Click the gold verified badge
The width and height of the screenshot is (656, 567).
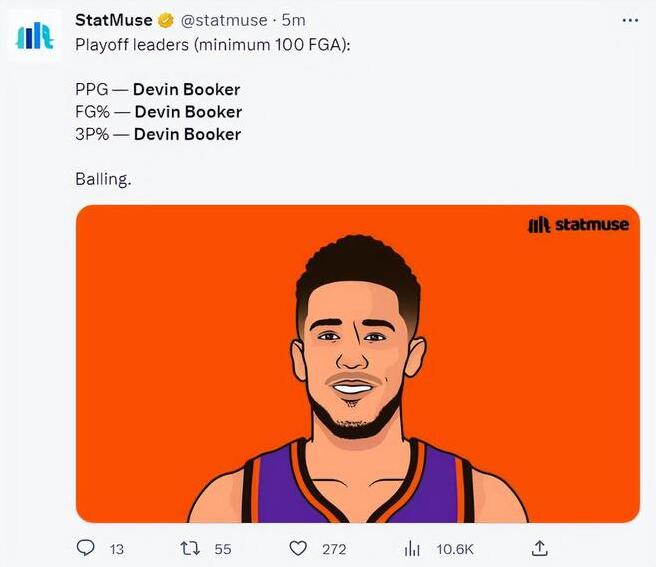click(x=166, y=21)
